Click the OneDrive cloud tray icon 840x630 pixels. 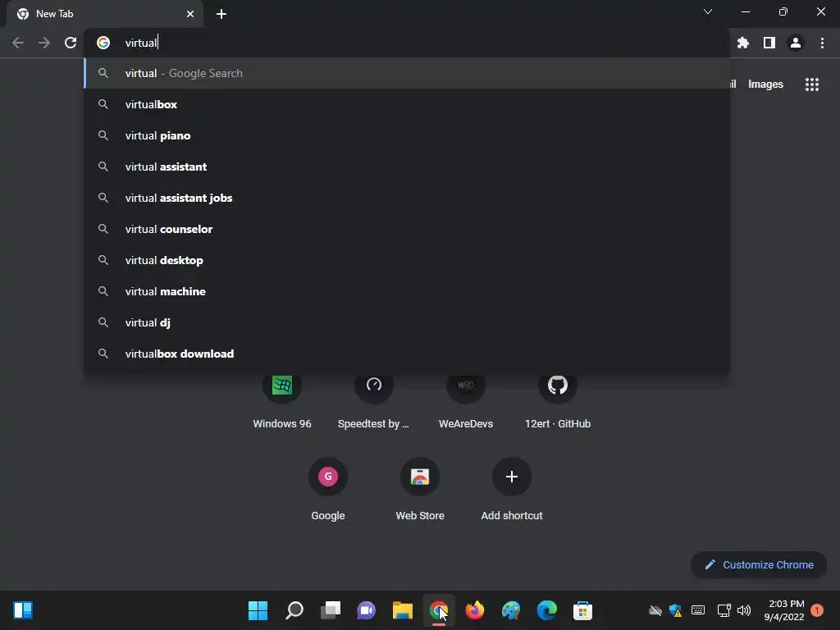pyautogui.click(x=655, y=610)
